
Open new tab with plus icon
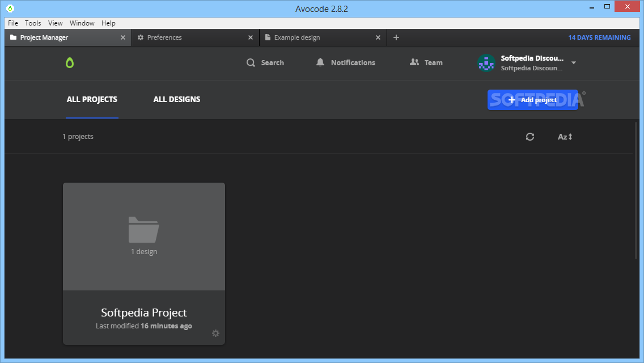tap(396, 37)
